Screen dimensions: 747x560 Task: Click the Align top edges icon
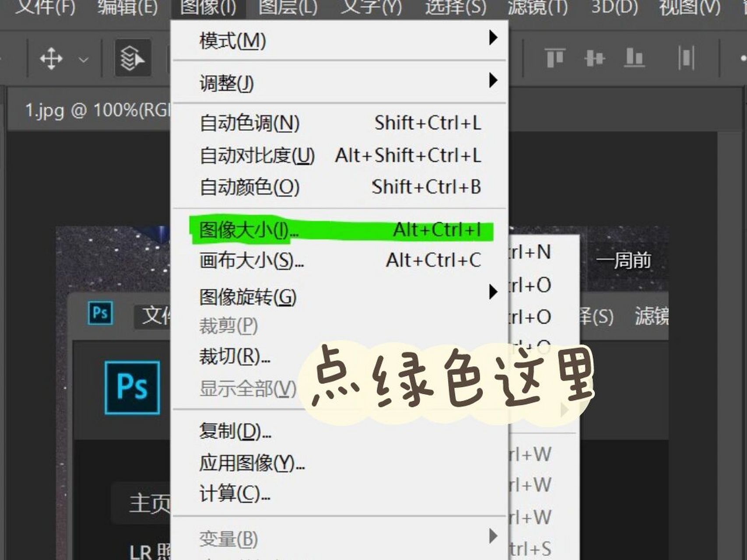point(554,58)
